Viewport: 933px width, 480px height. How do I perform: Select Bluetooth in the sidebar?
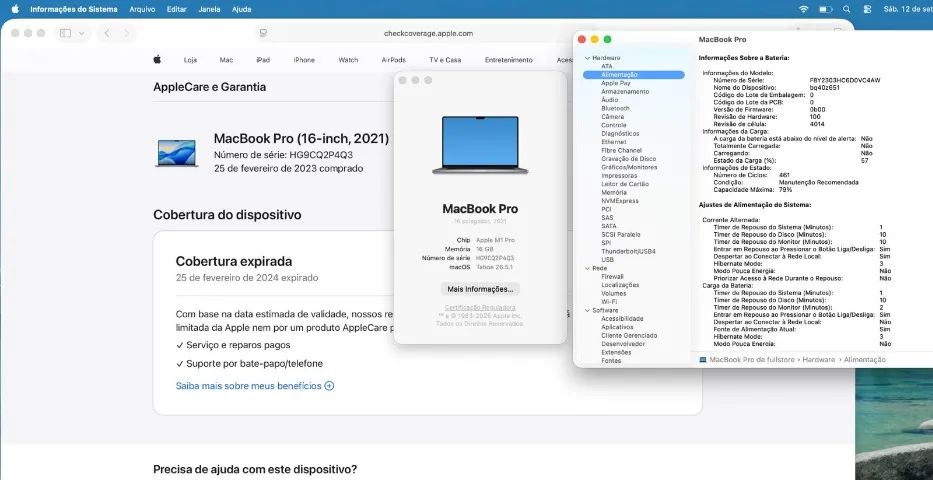615,109
